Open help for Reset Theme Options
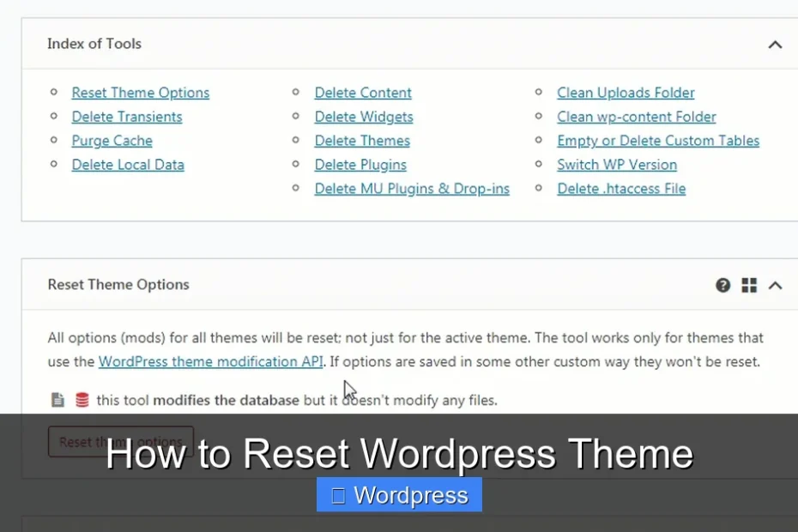 (x=722, y=285)
